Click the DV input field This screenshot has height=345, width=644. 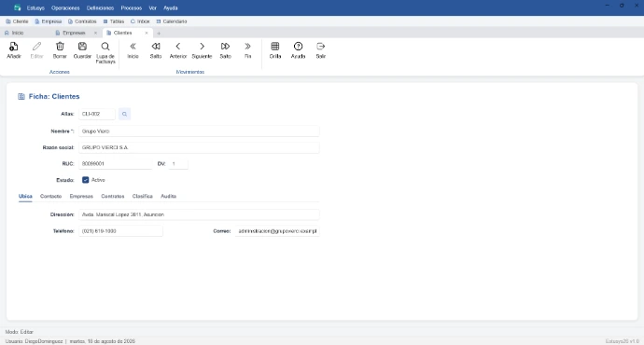pos(178,164)
